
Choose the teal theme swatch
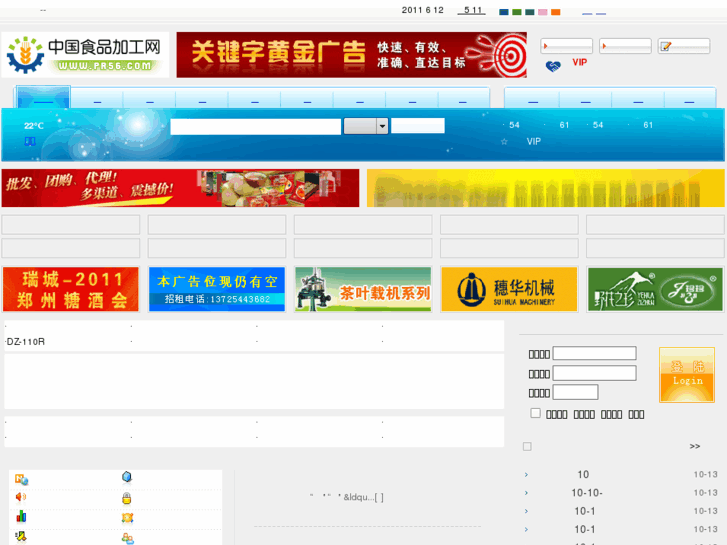click(x=530, y=12)
